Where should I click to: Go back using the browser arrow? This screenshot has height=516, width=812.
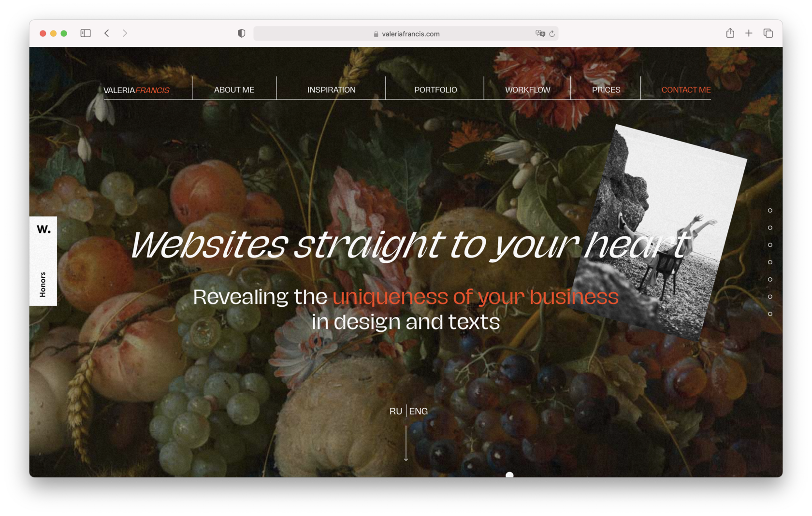pyautogui.click(x=107, y=33)
